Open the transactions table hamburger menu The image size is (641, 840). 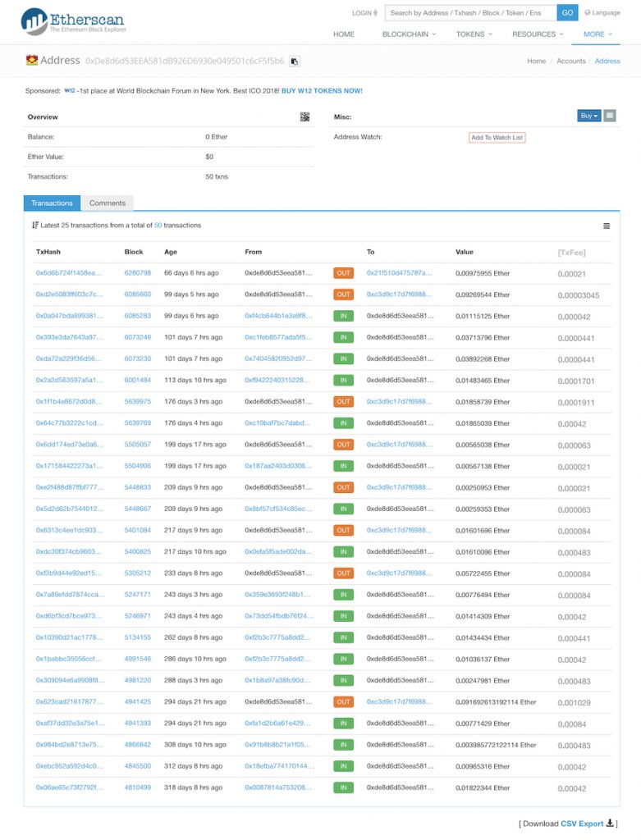607,226
